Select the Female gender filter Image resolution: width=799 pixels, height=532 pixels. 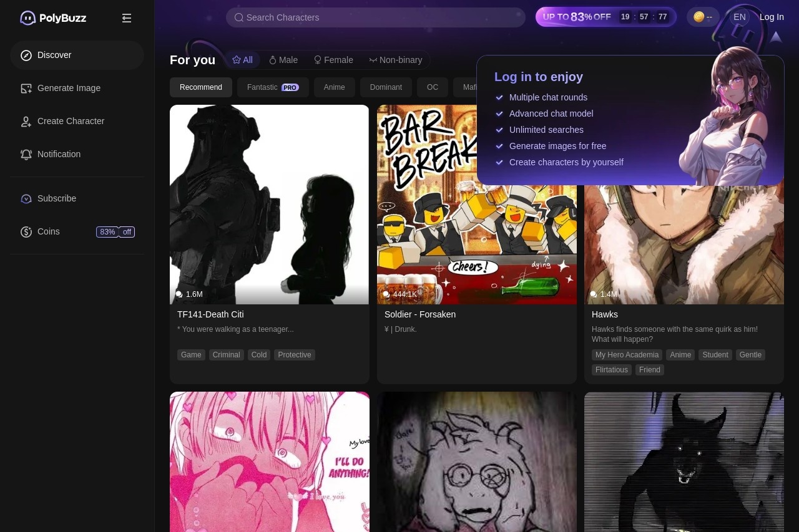333,60
